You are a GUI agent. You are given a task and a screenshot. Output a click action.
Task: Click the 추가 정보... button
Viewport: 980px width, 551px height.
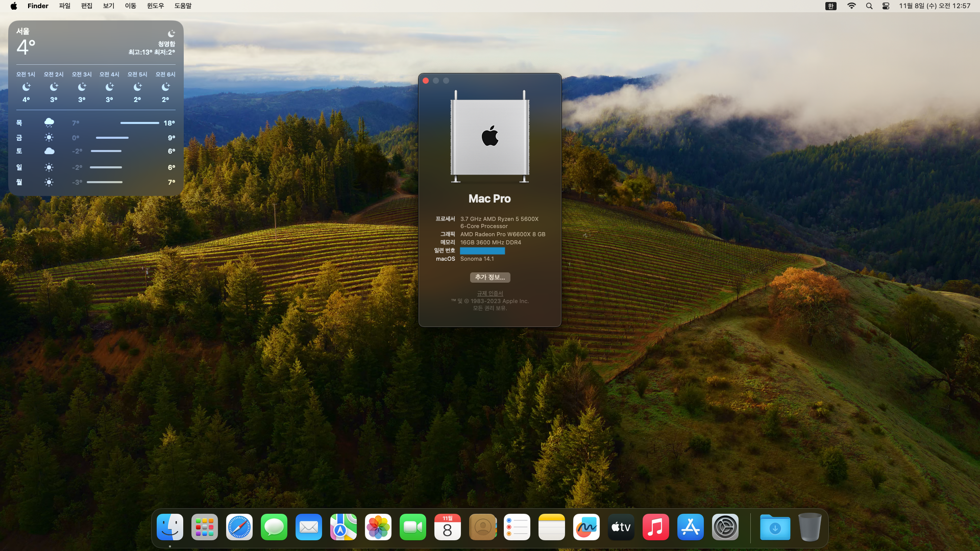pos(490,277)
